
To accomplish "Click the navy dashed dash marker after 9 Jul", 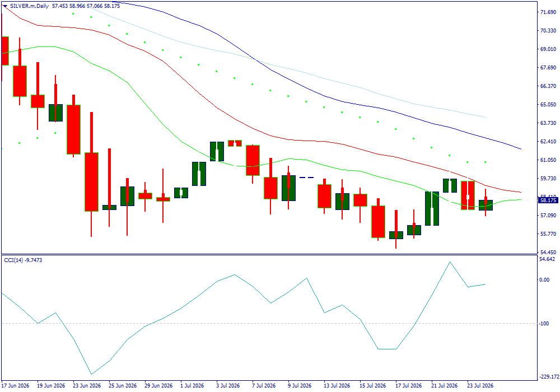I will [x=306, y=178].
